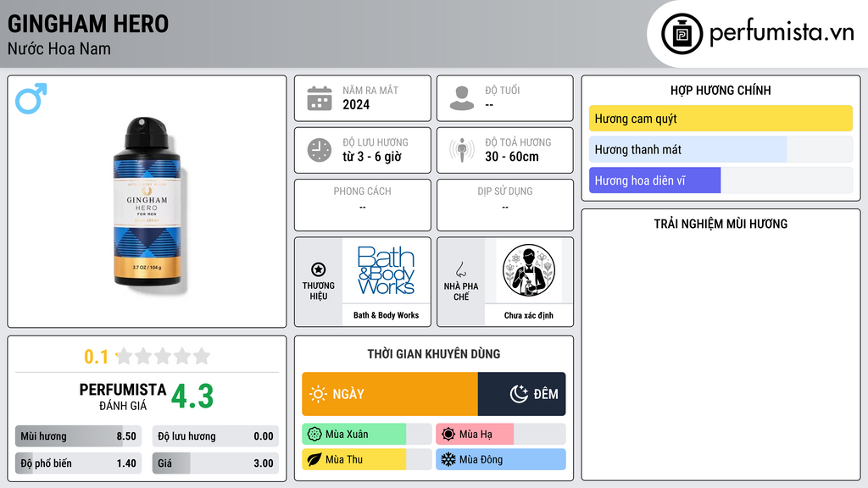The height and width of the screenshot is (488, 868).
Task: Click the Giá 3.00 score bar
Action: pos(215,463)
